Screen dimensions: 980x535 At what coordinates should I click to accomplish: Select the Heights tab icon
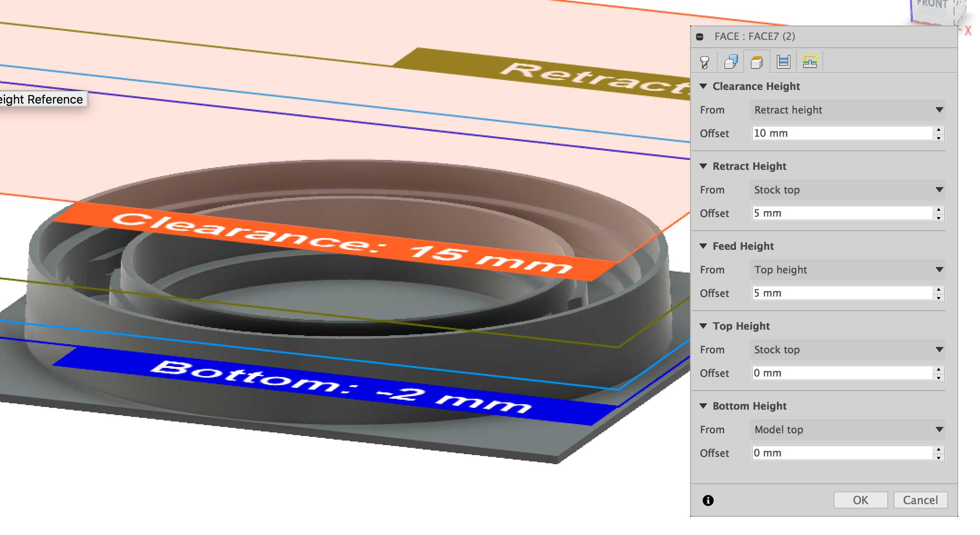(757, 62)
